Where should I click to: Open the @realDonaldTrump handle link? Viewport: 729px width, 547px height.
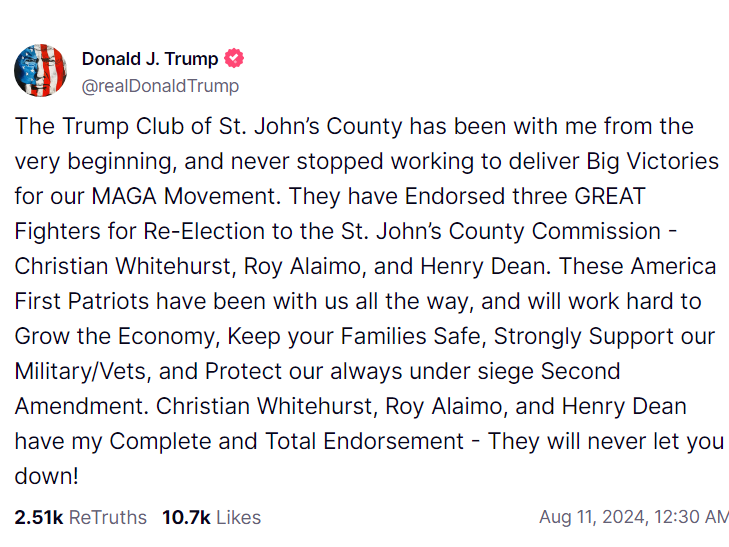tap(160, 86)
